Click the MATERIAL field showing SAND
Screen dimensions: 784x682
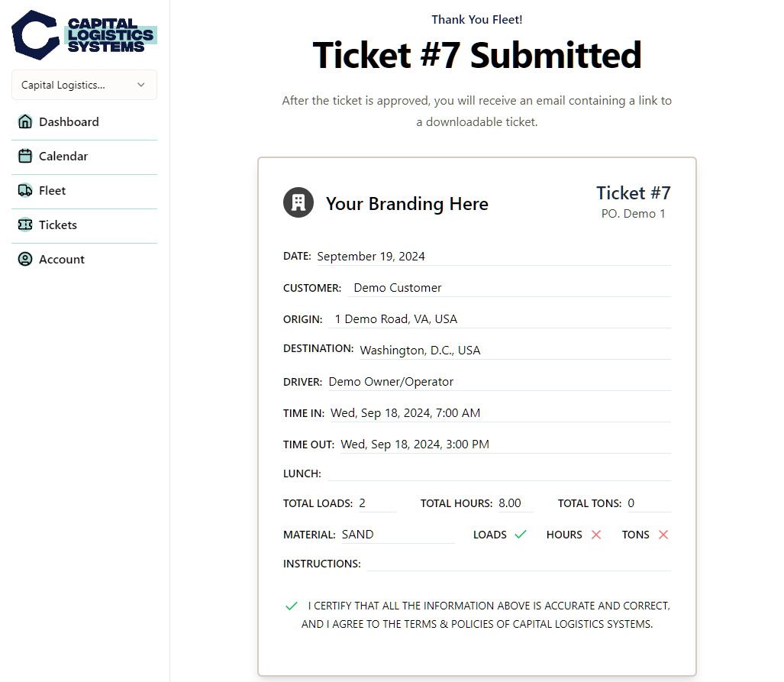(398, 535)
